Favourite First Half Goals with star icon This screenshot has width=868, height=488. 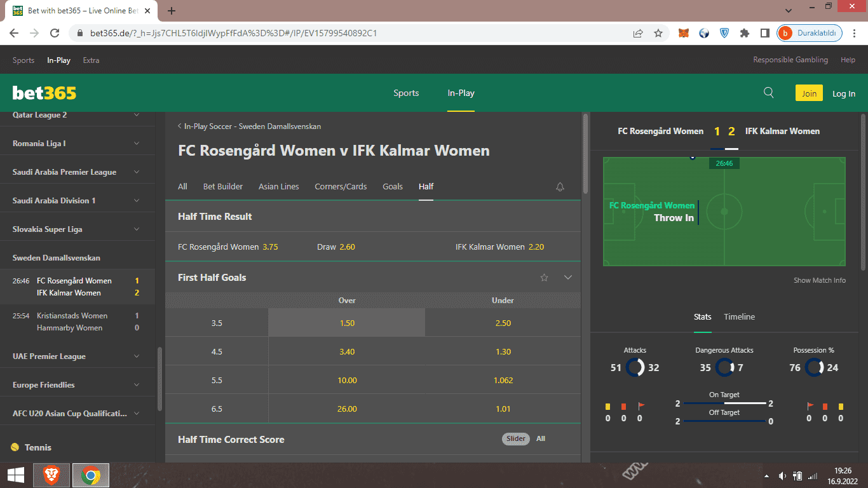point(544,278)
